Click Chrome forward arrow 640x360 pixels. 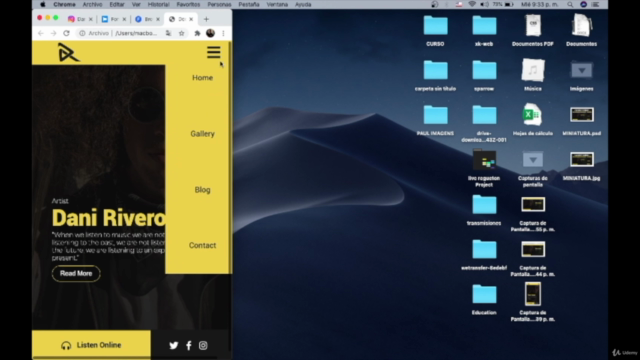(53, 33)
